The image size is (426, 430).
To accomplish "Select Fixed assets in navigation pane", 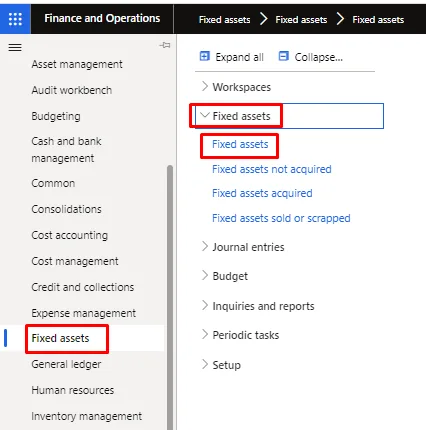I will (60, 338).
